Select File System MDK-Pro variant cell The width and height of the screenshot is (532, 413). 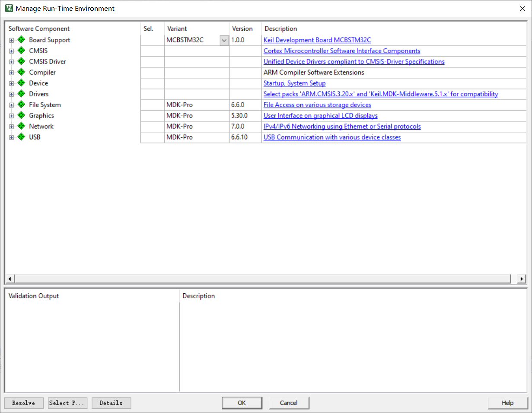point(197,105)
